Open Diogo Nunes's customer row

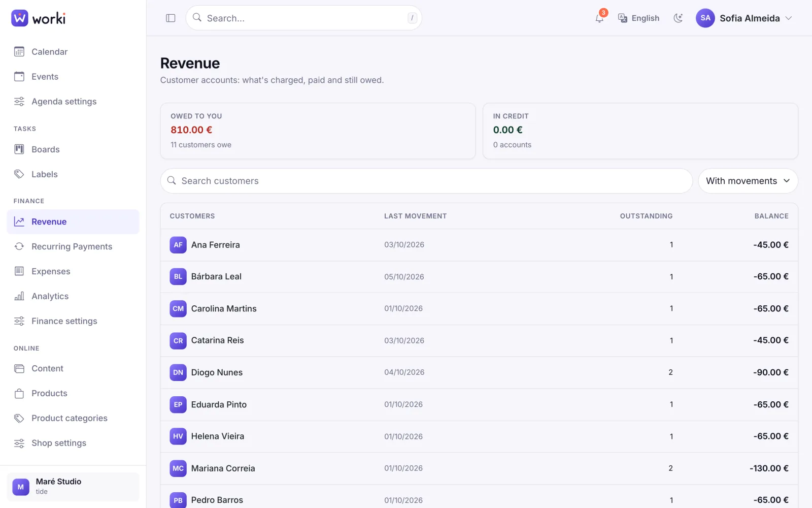point(479,372)
